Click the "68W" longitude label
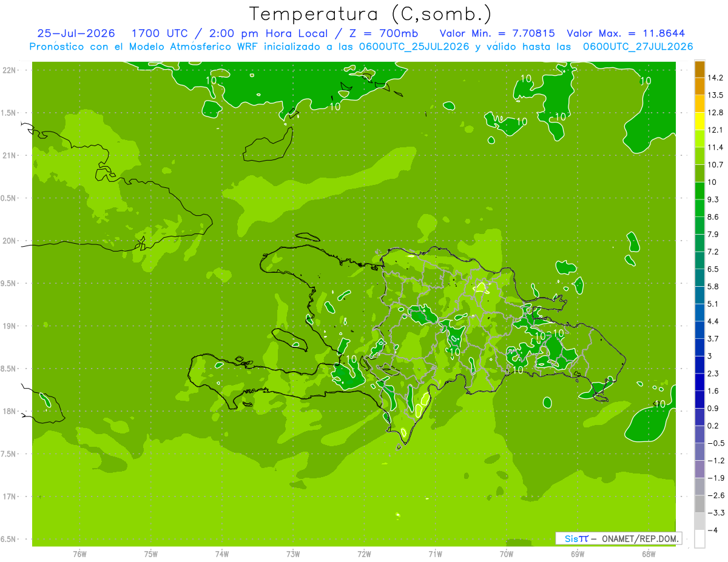Screen dimensions: 728x562 649,554
